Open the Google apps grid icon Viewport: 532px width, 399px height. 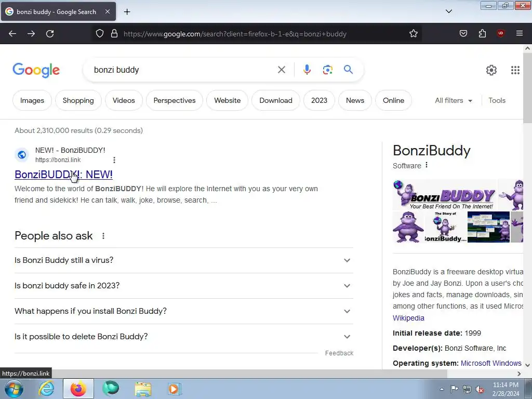point(515,70)
